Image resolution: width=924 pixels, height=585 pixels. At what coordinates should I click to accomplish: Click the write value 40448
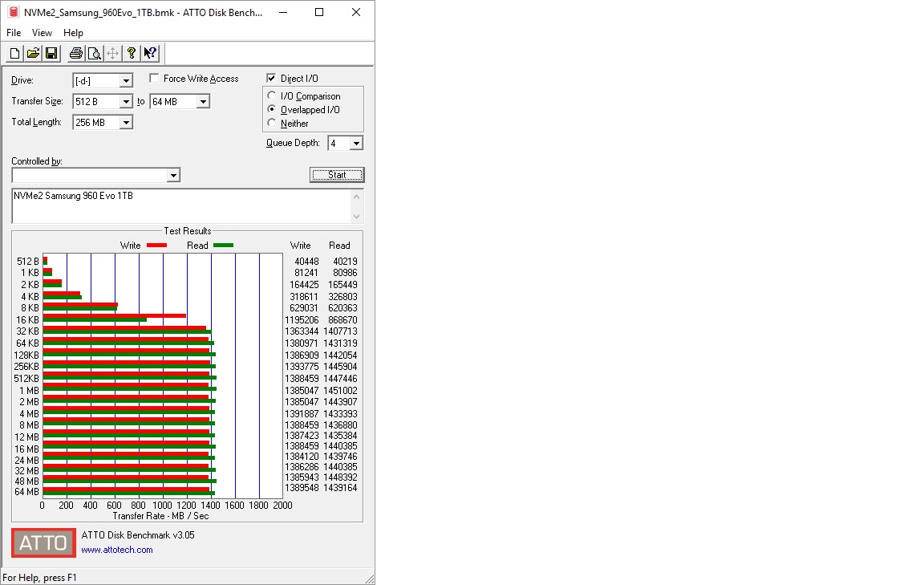point(306,262)
